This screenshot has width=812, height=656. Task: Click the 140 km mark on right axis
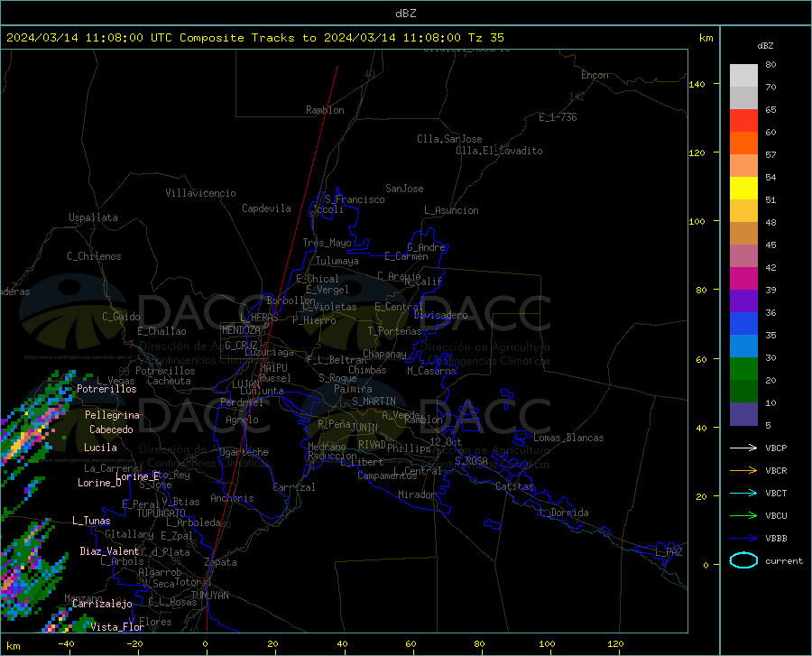pyautogui.click(x=697, y=84)
